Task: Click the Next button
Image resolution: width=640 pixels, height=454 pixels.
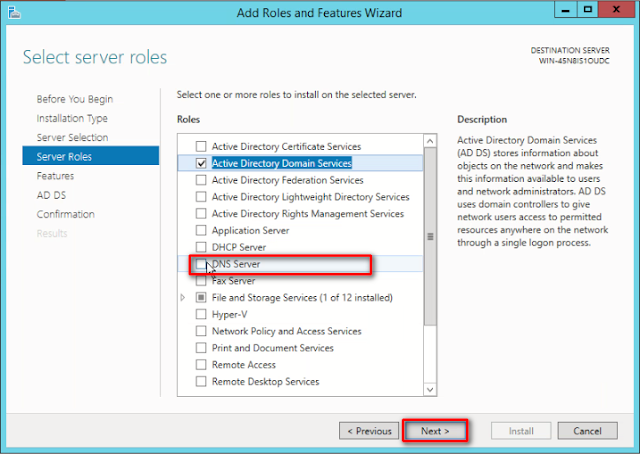Action: 435,431
